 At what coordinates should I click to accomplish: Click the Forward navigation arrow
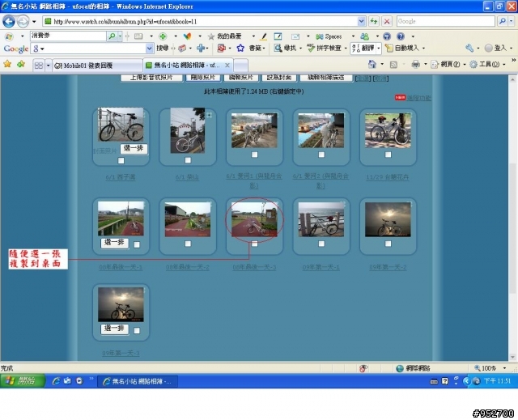point(23,22)
